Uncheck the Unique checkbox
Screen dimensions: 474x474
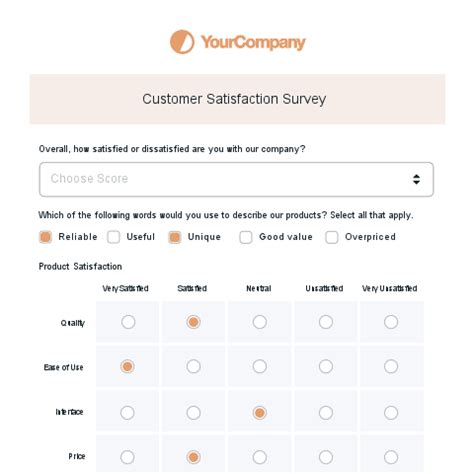point(175,237)
